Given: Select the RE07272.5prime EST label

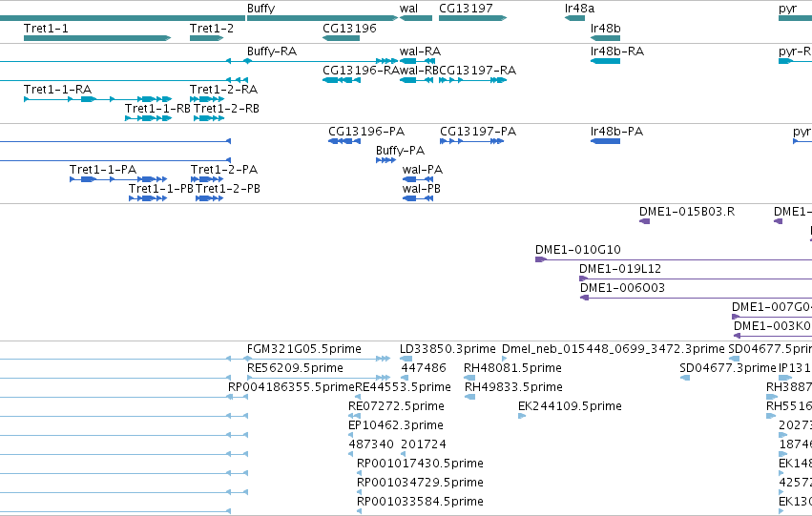Looking at the screenshot, I should click(x=396, y=406).
